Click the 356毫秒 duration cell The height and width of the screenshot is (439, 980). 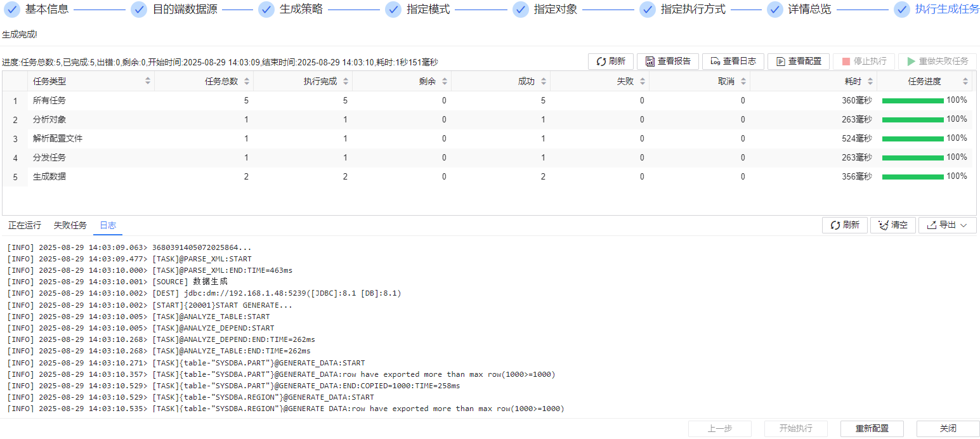coord(857,176)
